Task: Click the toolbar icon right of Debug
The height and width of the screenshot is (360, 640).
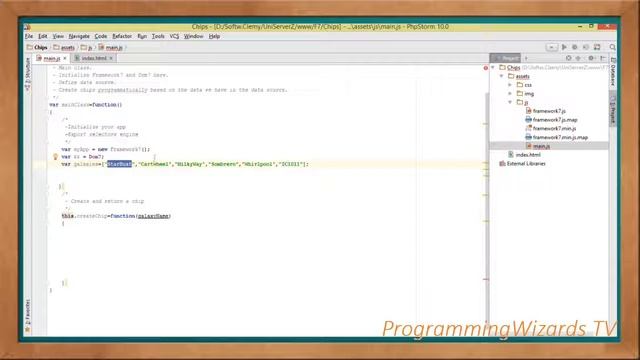Action: point(586,47)
